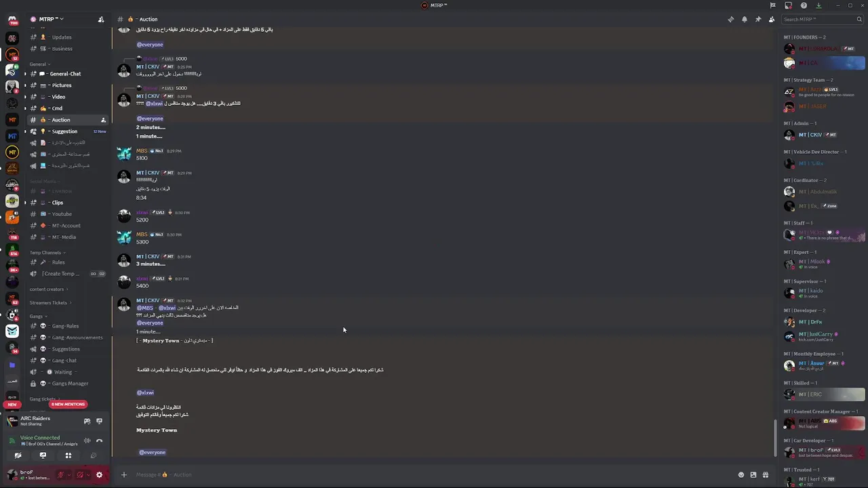Switch to the Pictures channel

(61, 85)
